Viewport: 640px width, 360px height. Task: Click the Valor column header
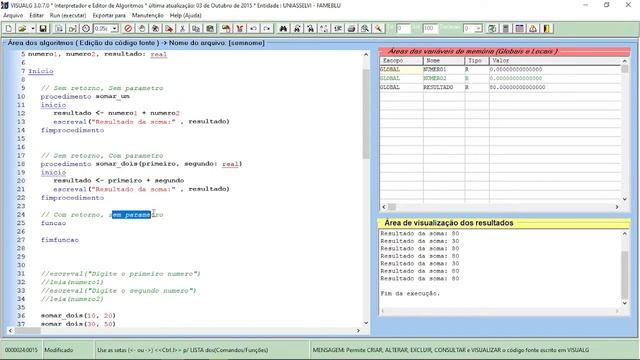tap(555, 60)
